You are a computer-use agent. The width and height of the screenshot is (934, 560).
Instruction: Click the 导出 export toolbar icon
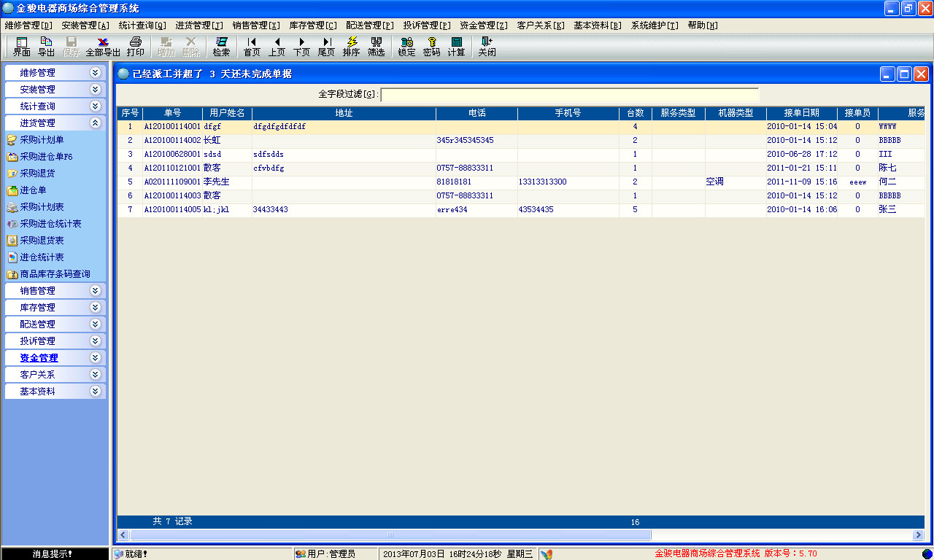(46, 47)
